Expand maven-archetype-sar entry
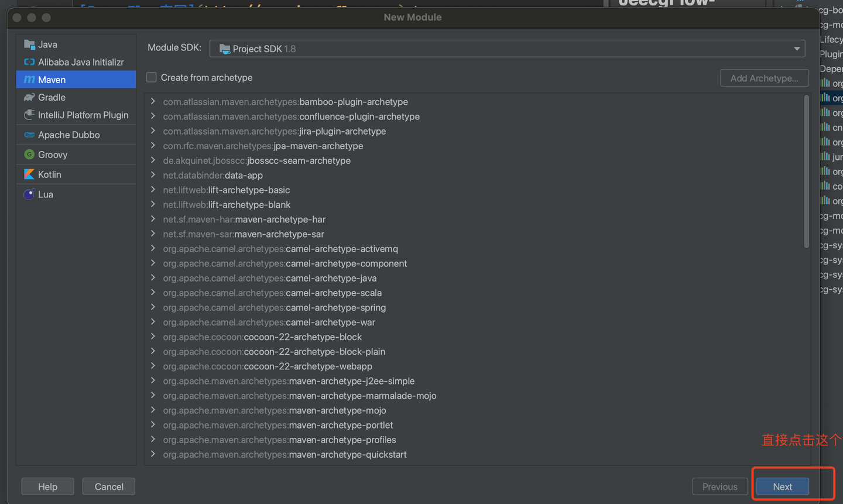843x504 pixels. click(153, 234)
